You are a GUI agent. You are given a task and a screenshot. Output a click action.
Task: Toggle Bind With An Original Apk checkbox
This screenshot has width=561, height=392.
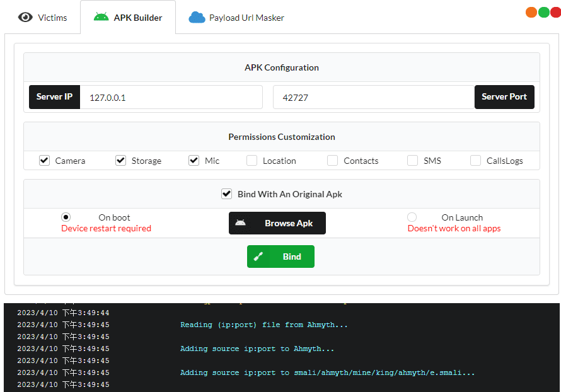click(x=227, y=194)
